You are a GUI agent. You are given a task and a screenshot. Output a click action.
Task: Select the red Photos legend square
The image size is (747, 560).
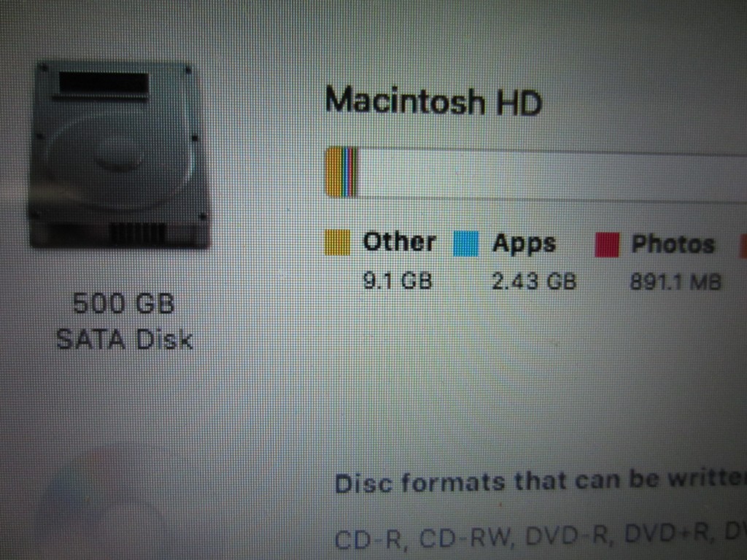coord(608,245)
